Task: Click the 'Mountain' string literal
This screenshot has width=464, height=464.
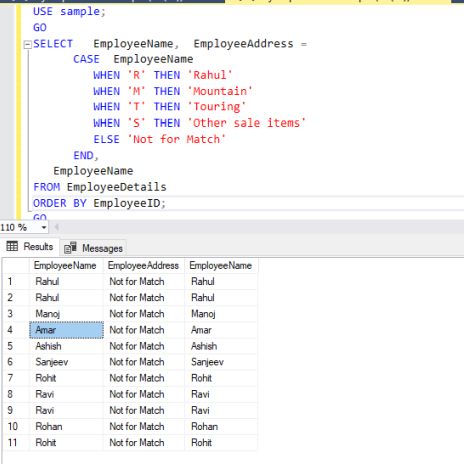Action: tap(220, 91)
